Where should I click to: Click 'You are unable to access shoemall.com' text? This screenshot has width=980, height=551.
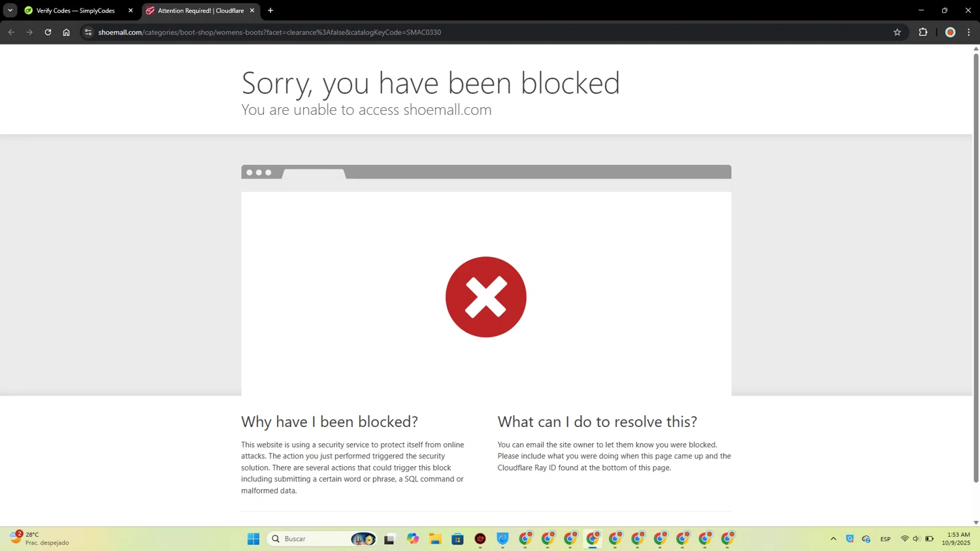click(x=367, y=110)
